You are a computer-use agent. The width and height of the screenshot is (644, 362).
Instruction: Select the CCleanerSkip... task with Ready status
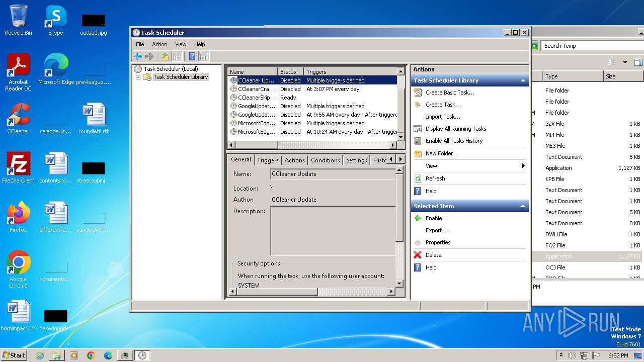pos(312,98)
